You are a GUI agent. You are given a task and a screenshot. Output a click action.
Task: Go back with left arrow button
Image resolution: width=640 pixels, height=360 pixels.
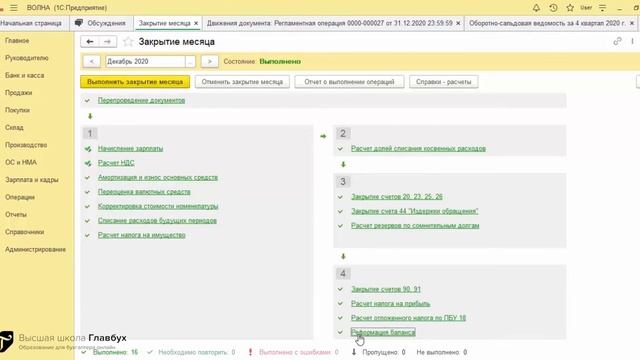(x=90, y=42)
